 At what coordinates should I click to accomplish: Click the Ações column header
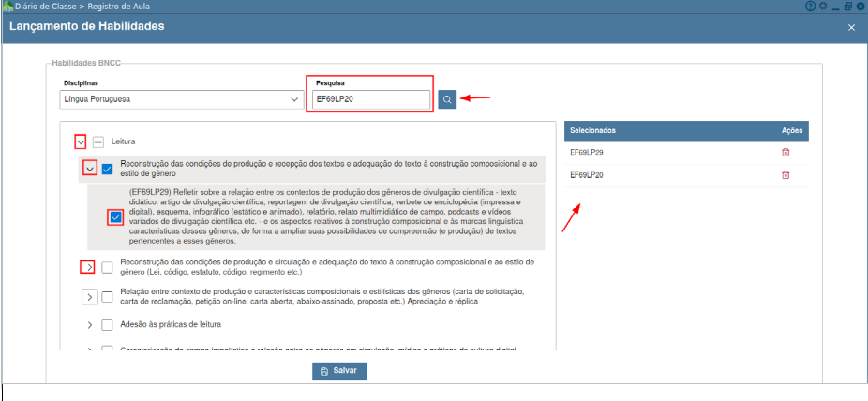point(792,130)
